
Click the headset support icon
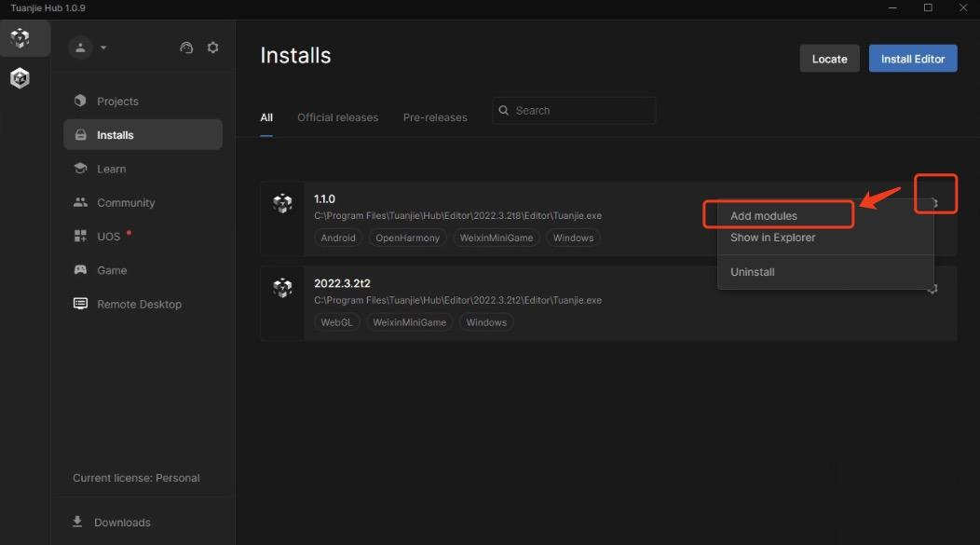coord(186,48)
